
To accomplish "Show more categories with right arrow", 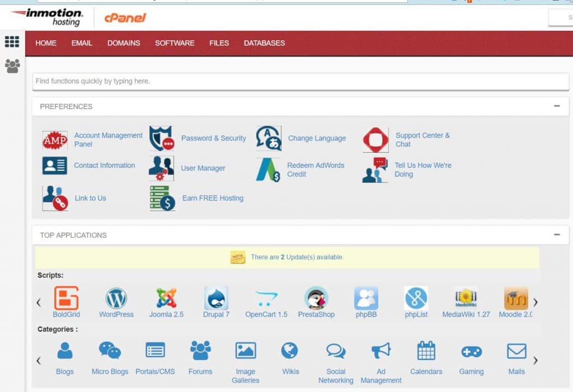I will 536,361.
